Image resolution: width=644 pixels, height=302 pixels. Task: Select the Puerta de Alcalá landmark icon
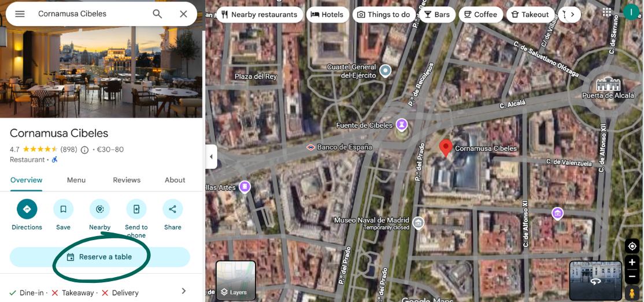pos(607,84)
